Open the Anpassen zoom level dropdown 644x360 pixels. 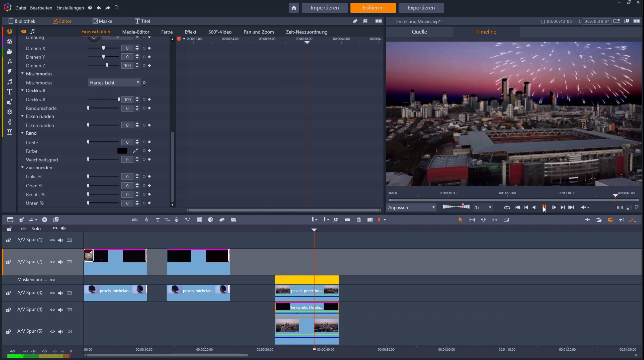pos(411,207)
